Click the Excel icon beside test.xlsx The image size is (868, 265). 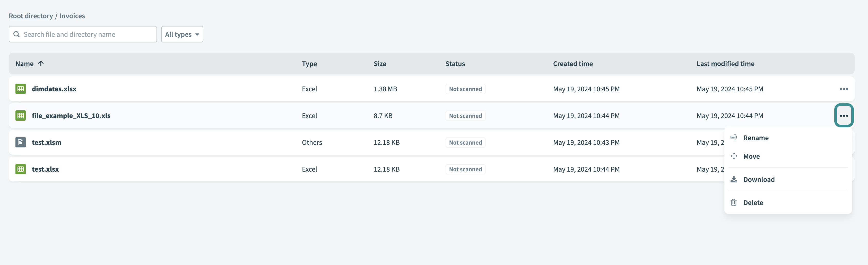tap(20, 169)
